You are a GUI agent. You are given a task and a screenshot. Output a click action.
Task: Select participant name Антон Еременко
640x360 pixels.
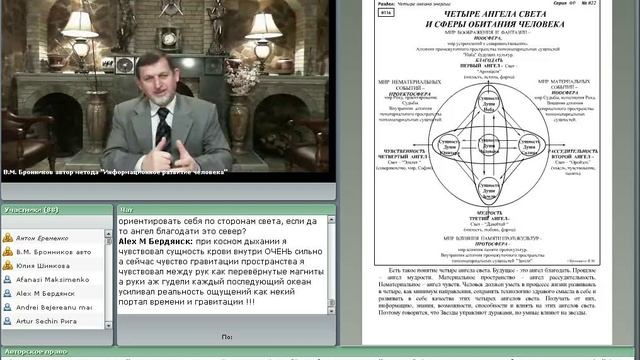tap(42, 238)
